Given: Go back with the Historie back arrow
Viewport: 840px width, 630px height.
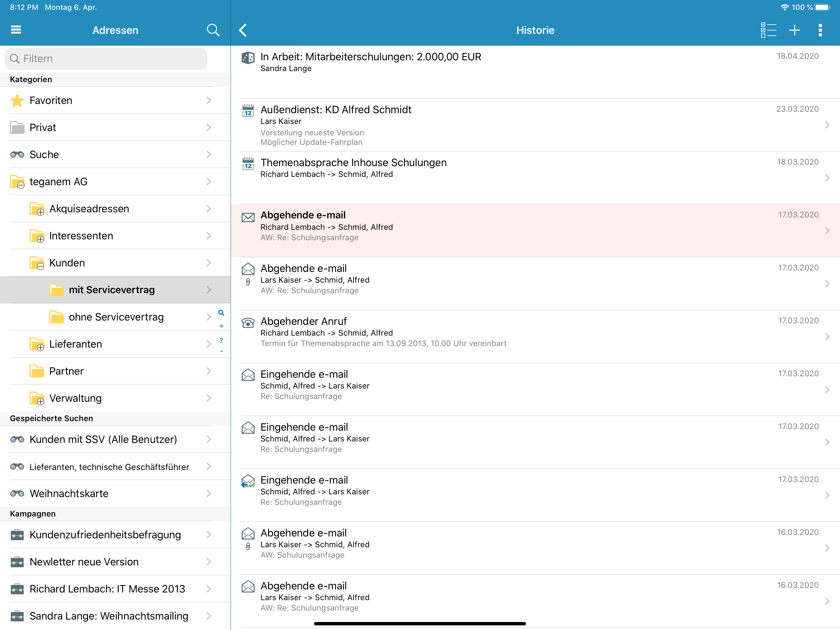Looking at the screenshot, I should [243, 30].
